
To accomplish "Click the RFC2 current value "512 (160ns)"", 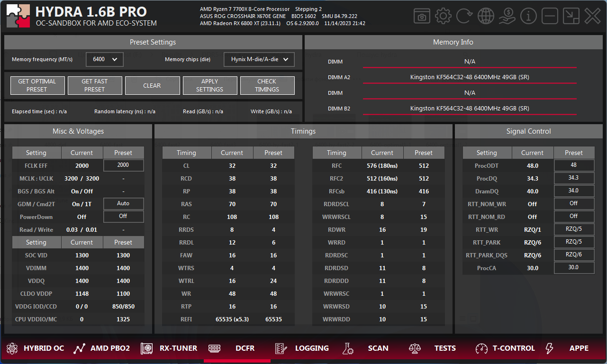I will pyautogui.click(x=382, y=179).
